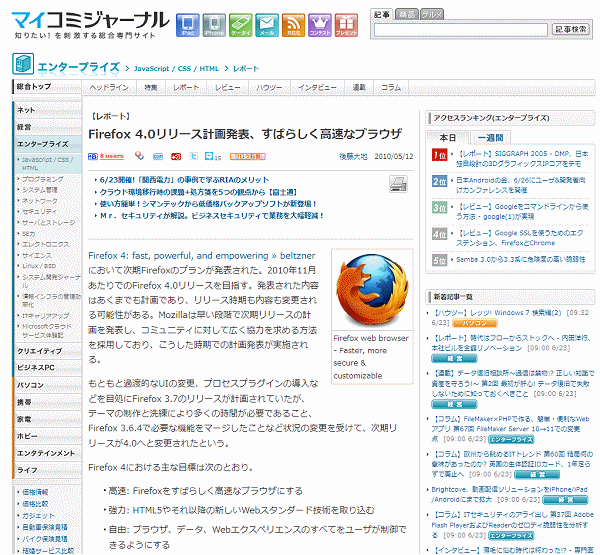The height and width of the screenshot is (555, 600).
Task: Open the レッツ! Windows 7 new article link
Action: point(497,313)
